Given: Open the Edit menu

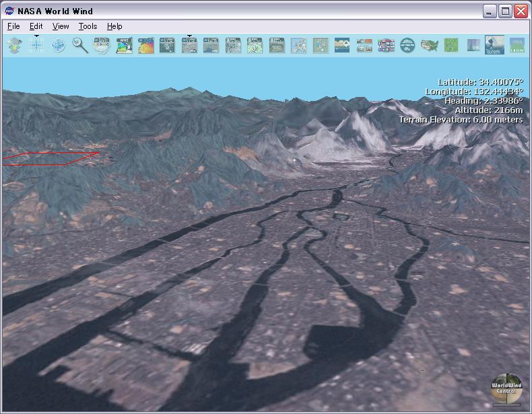Looking at the screenshot, I should coord(36,26).
